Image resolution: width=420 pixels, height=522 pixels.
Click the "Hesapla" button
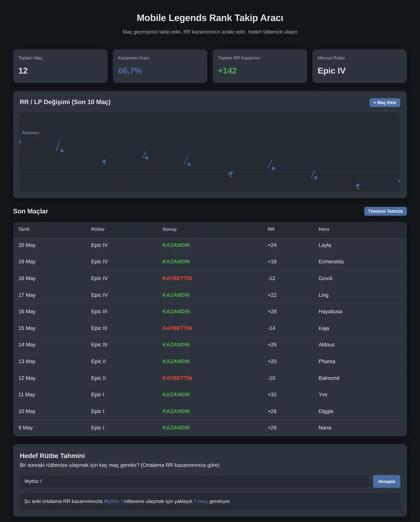[x=386, y=481]
